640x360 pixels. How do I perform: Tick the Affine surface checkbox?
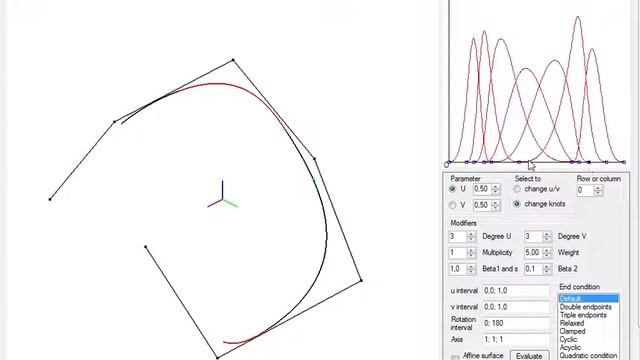tap(455, 357)
